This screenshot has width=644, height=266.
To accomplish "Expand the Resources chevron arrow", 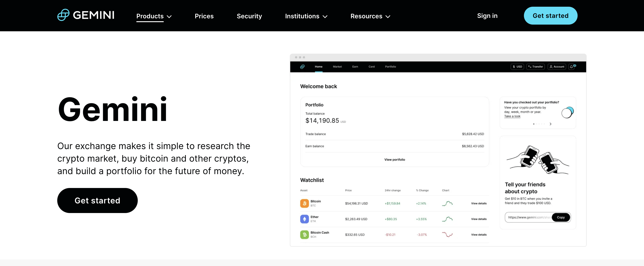I will [388, 17].
